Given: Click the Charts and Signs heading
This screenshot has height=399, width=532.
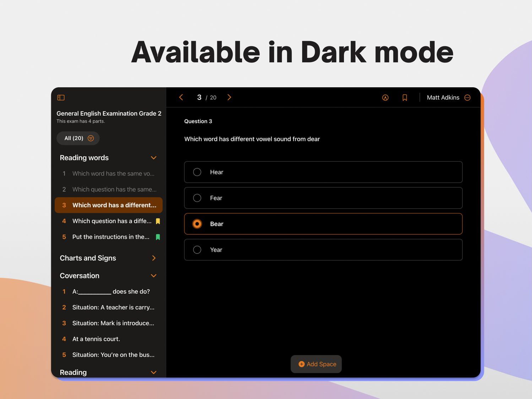Looking at the screenshot, I should [x=88, y=258].
